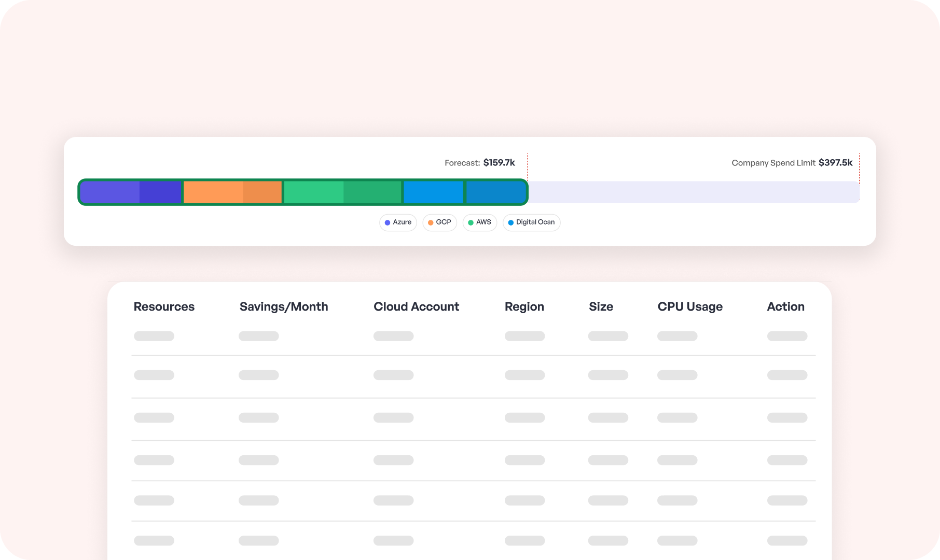Select the purple Azure segment in the bar
Screen dimensions: 940x560
coord(130,192)
